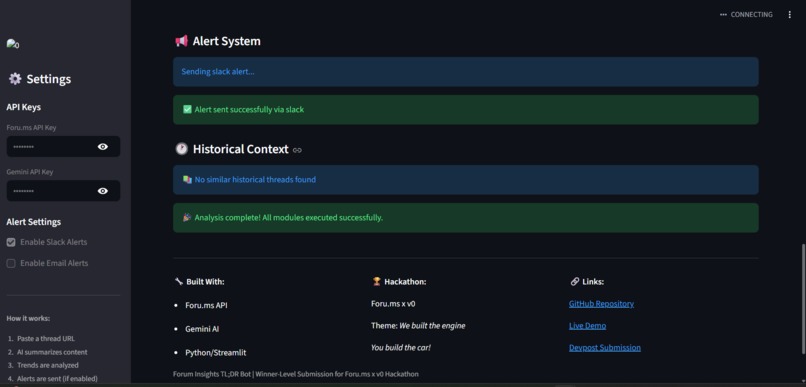Click 'Alerts are sent (if enabled)' step
This screenshot has height=387, width=806.
57,379
